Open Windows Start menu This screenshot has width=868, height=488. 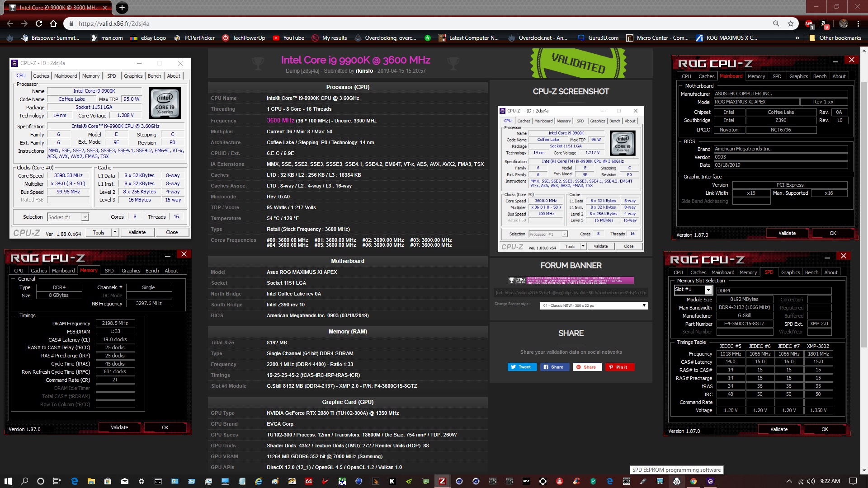pos(8,481)
